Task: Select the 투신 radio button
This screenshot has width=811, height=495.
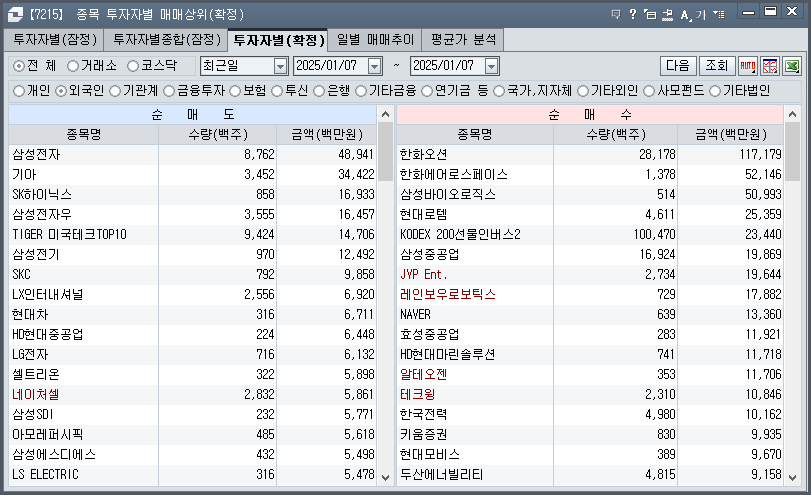Action: coord(277,91)
